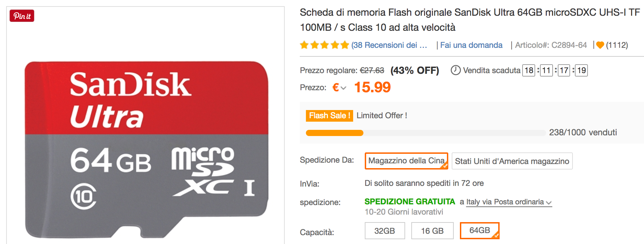Choose the 32GB capacity option
This screenshot has width=644, height=244.
click(385, 231)
